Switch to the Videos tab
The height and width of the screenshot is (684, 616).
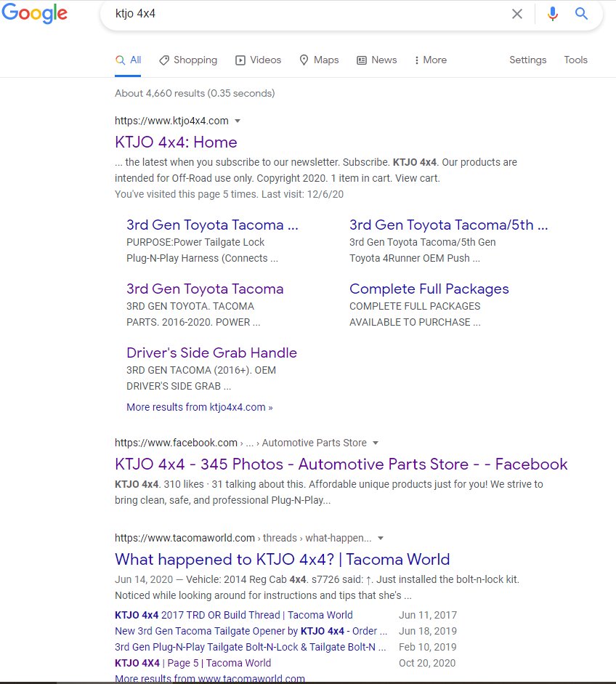tap(259, 60)
